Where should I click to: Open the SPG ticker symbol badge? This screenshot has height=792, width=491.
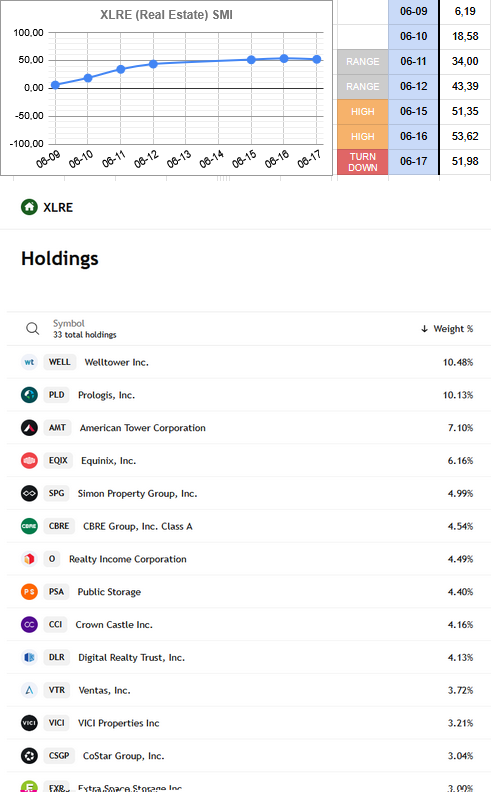point(57,493)
